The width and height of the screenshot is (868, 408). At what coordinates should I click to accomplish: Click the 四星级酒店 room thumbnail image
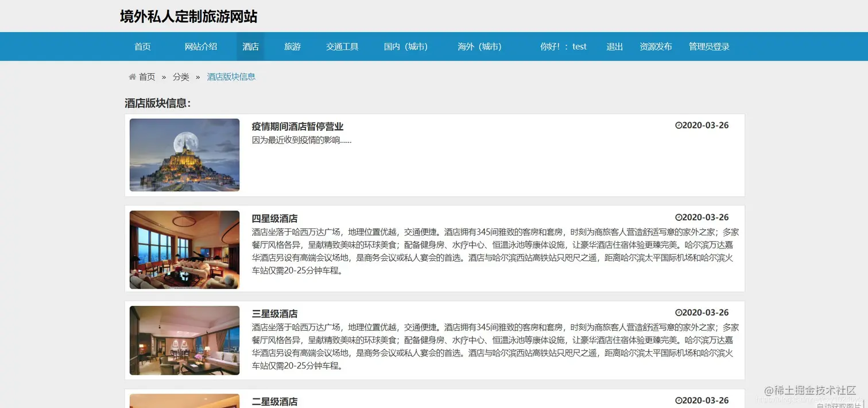[184, 250]
